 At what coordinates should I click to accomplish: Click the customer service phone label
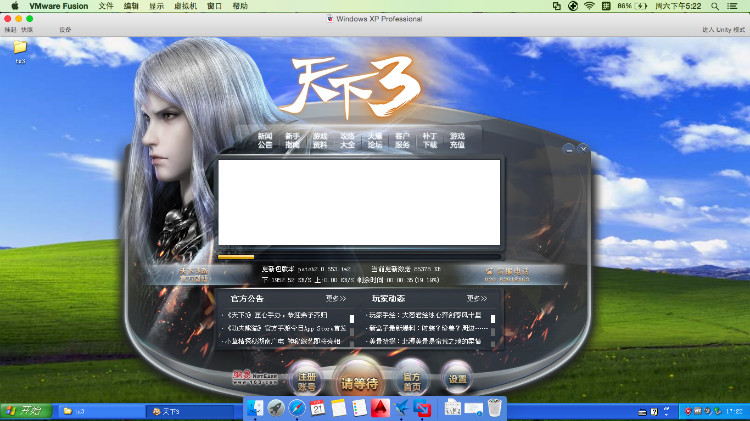(507, 275)
